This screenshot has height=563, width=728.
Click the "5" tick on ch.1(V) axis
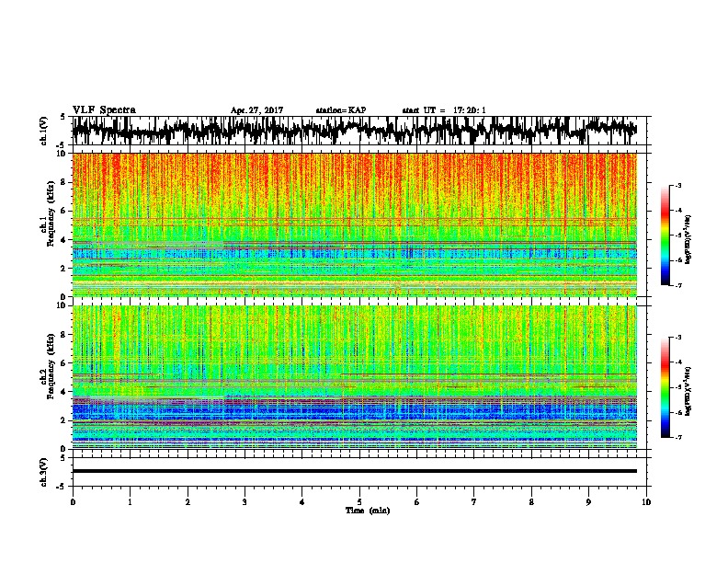63,117
